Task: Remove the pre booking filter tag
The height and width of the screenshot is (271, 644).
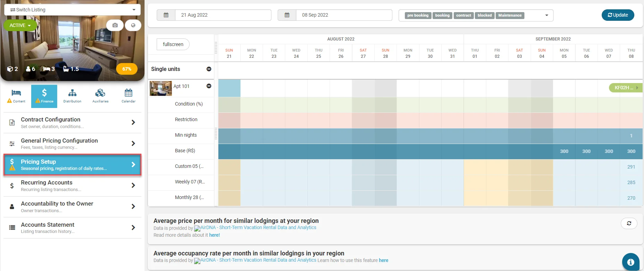Action: (418, 15)
